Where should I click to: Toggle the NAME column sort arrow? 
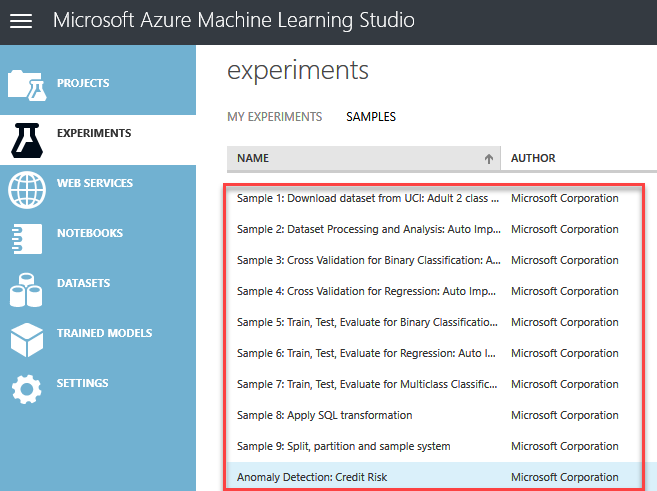click(x=489, y=159)
